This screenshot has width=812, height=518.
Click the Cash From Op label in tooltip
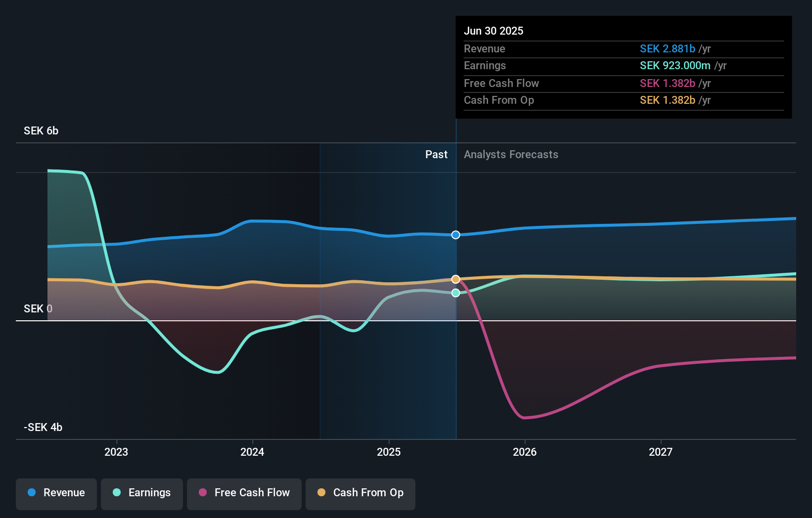tap(499, 100)
